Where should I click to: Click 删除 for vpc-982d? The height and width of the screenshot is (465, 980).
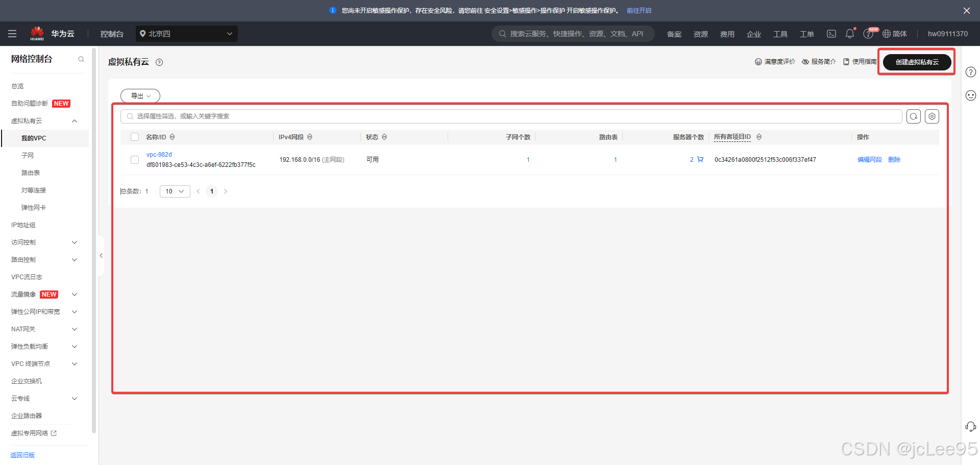click(x=894, y=160)
